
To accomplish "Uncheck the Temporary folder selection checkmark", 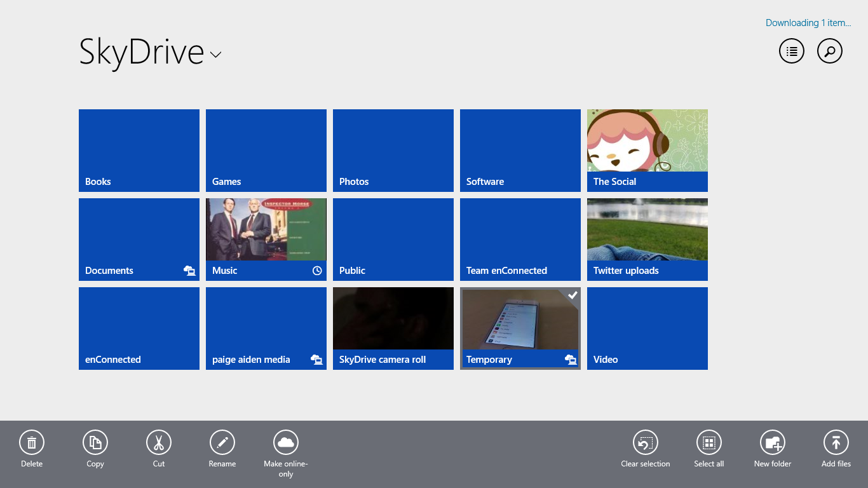I will pyautogui.click(x=573, y=295).
